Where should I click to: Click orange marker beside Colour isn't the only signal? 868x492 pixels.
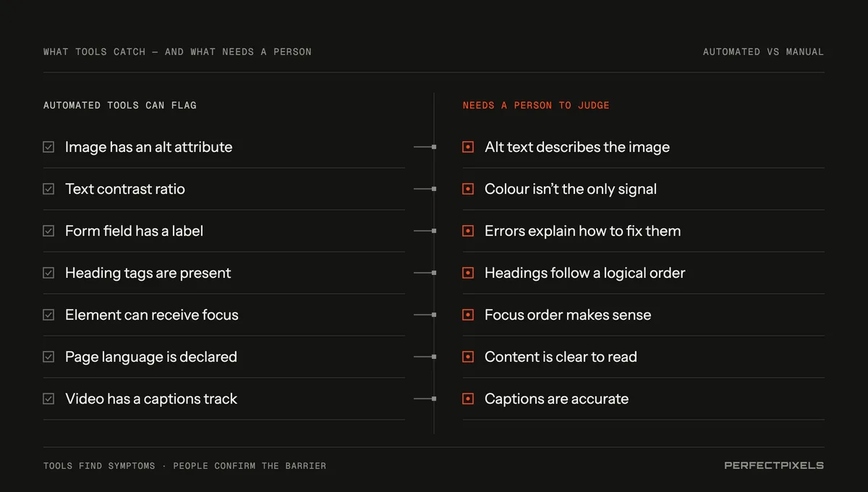point(468,189)
